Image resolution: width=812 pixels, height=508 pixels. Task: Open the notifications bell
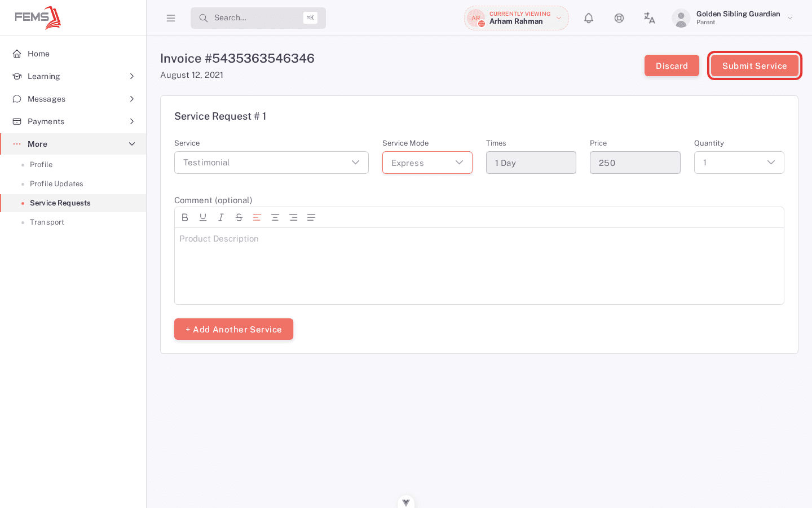point(589,18)
